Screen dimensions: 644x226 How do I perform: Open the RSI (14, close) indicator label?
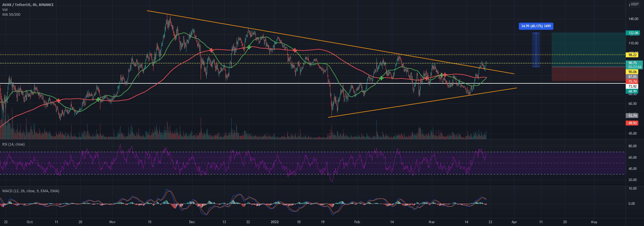[13, 144]
